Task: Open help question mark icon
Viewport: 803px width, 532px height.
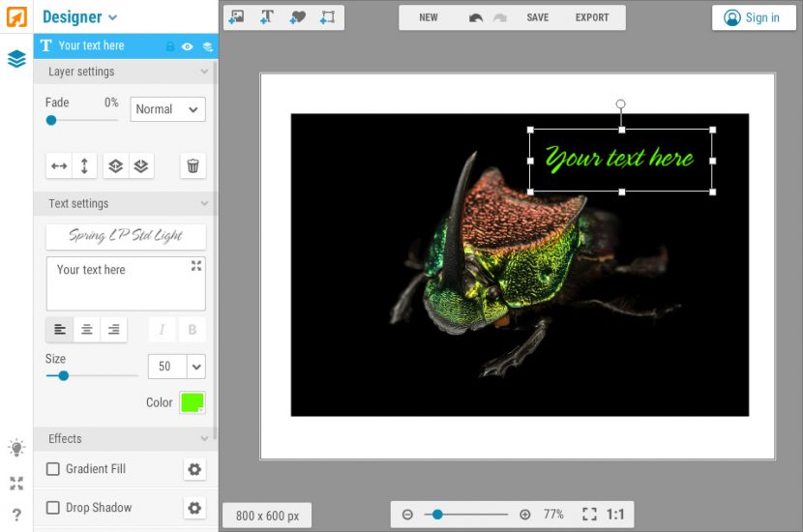Action: (x=16, y=514)
